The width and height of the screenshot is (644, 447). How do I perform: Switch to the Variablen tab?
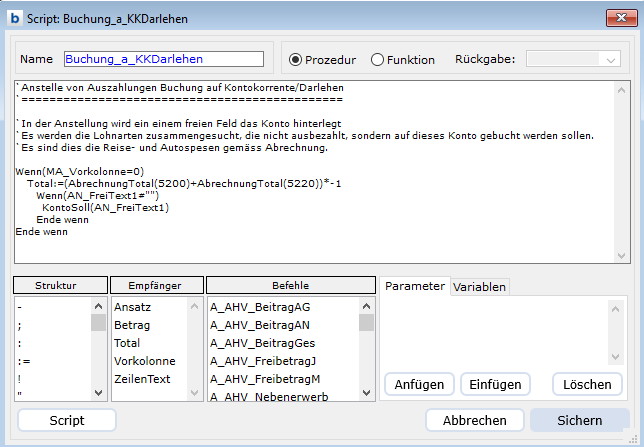coord(480,287)
